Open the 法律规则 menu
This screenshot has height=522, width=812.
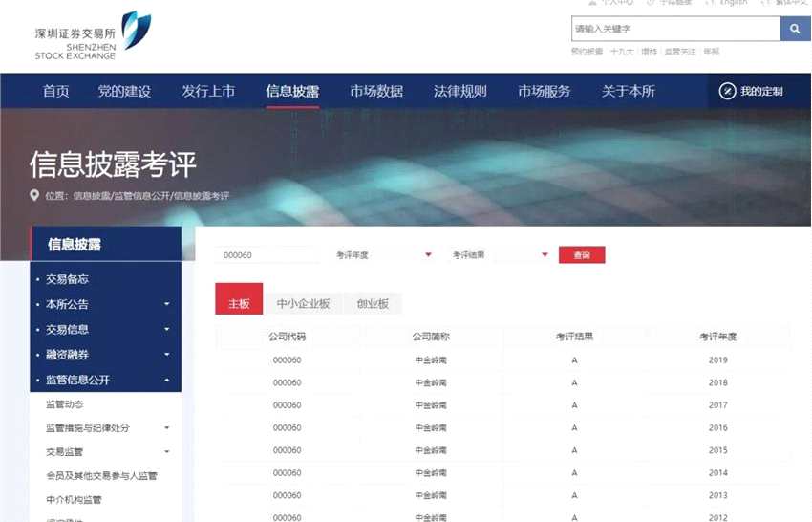pyautogui.click(x=460, y=91)
